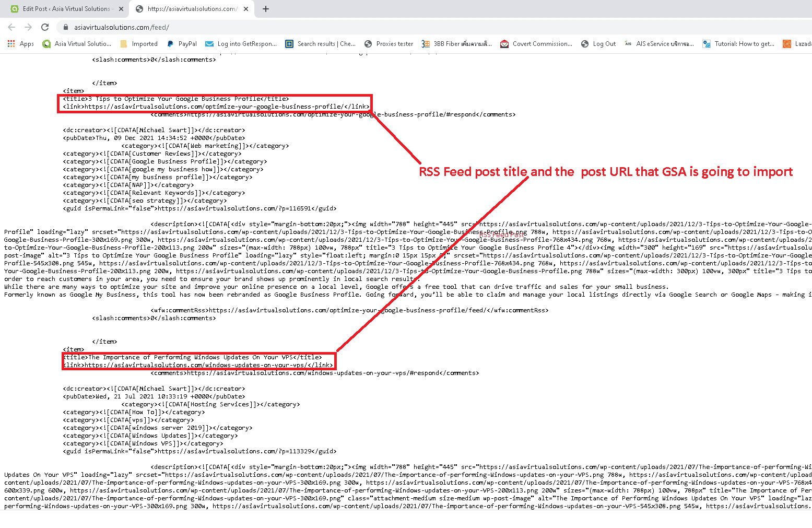Navigate back using the back arrow
This screenshot has height=528, width=812.
(11, 27)
